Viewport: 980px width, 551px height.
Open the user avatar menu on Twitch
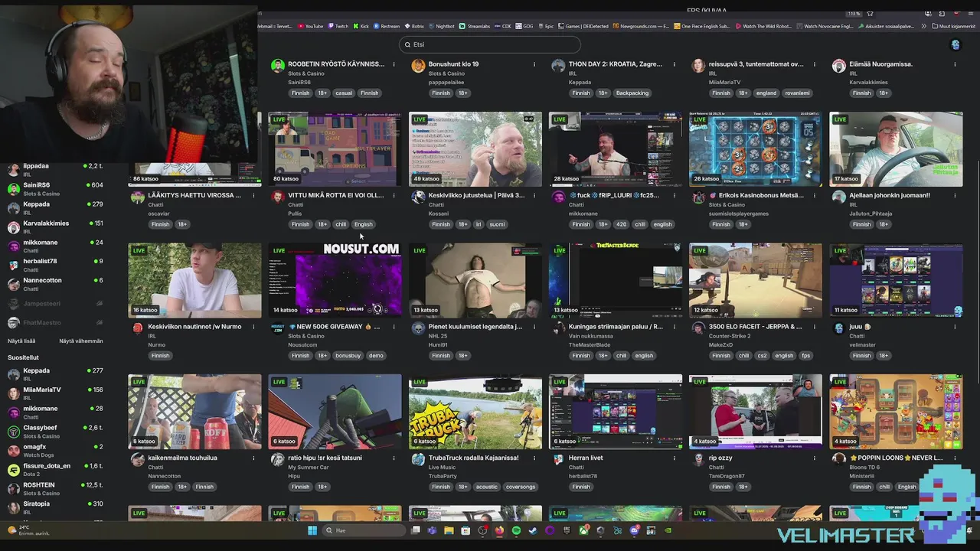tap(955, 44)
